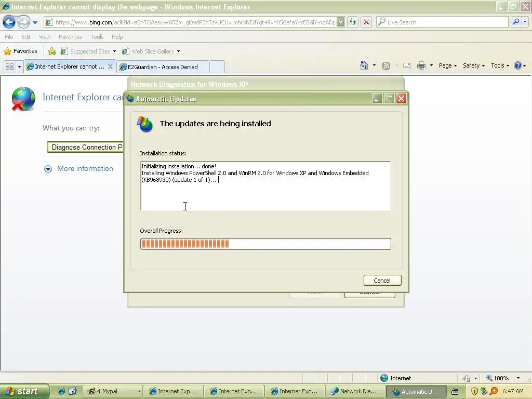Open the Tools menu in the menu bar
This screenshot has height=399, width=532.
tap(97, 37)
